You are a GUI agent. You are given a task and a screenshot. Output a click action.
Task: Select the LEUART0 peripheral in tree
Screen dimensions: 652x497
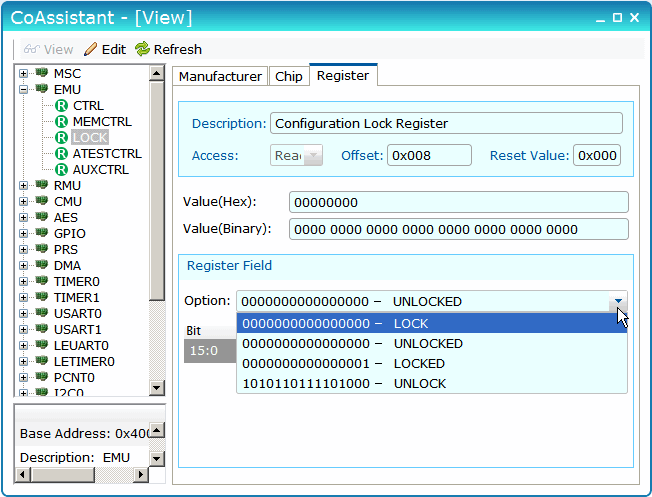click(81, 346)
